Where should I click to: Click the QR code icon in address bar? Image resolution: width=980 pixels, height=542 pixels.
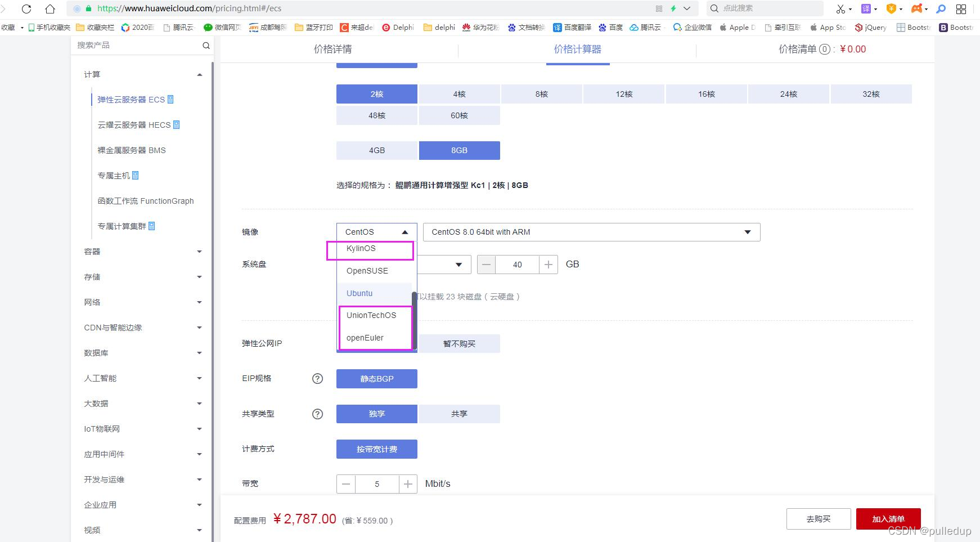(x=659, y=8)
